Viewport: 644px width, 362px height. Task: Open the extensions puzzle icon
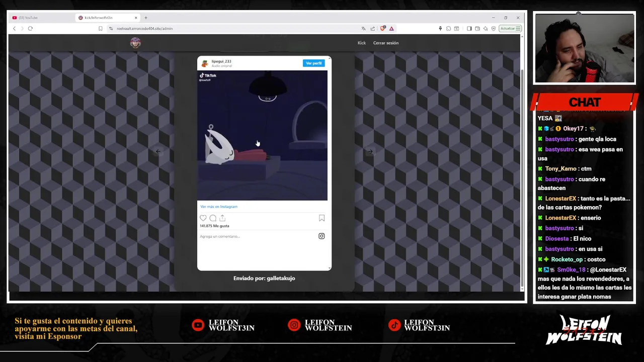pos(448,29)
